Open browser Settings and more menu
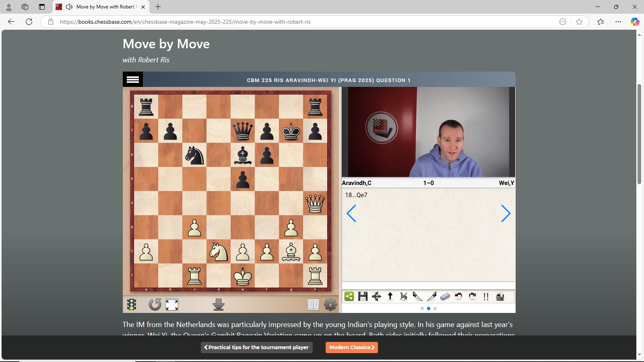 click(x=618, y=22)
